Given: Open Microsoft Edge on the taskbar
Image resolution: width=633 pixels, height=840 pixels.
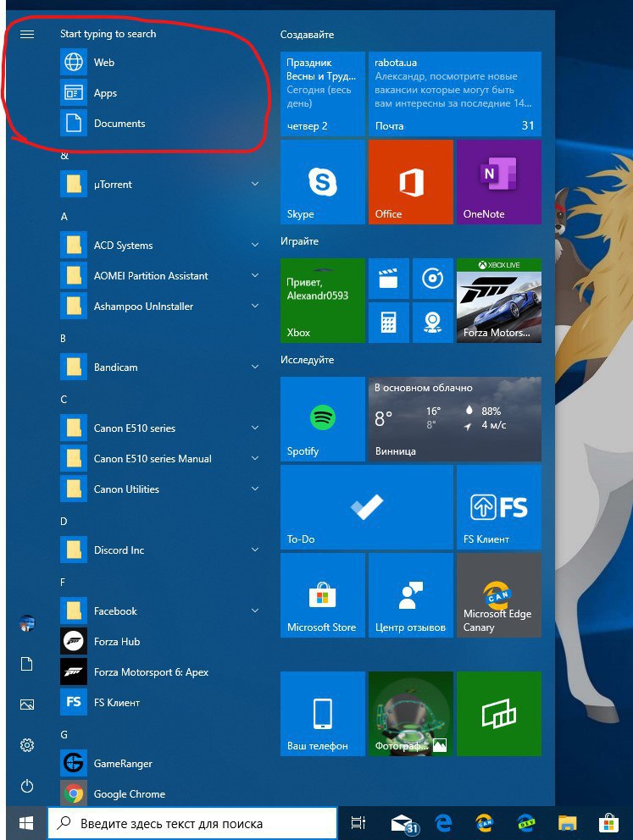Looking at the screenshot, I should pyautogui.click(x=443, y=823).
